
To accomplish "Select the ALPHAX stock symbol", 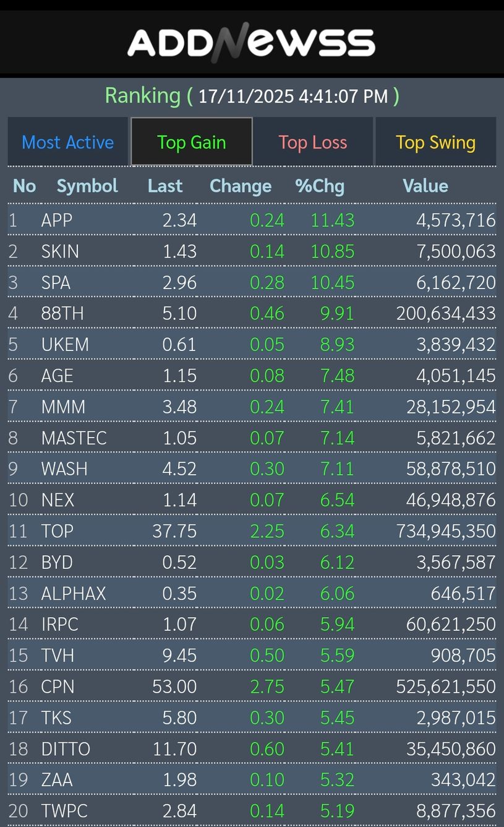I will (x=73, y=594).
